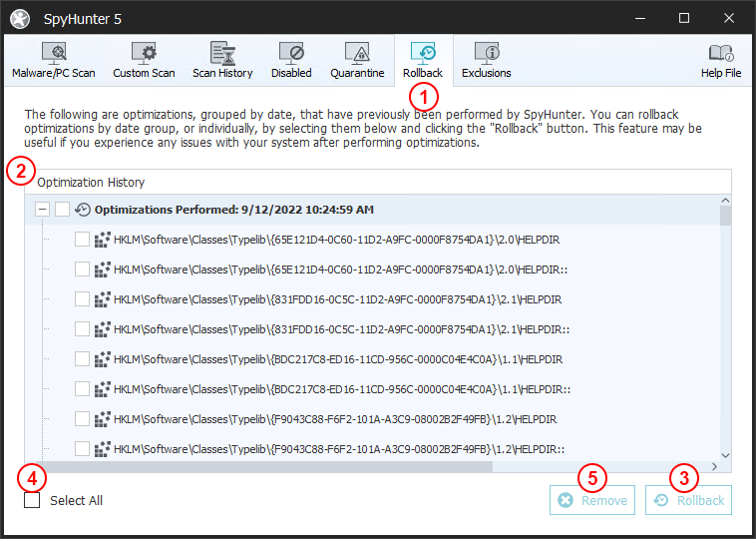Open the Exclusions icon

click(487, 54)
